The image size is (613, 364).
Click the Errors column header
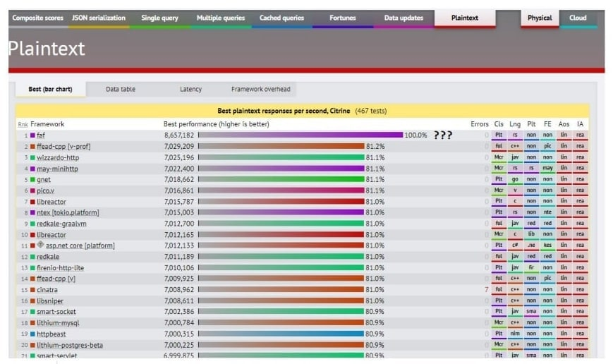[x=480, y=124]
